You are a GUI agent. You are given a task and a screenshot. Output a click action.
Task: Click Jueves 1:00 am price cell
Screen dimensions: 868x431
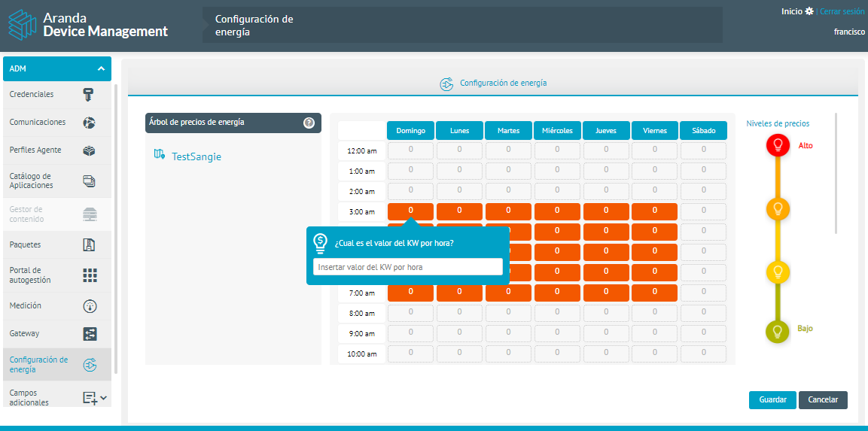[x=606, y=171]
